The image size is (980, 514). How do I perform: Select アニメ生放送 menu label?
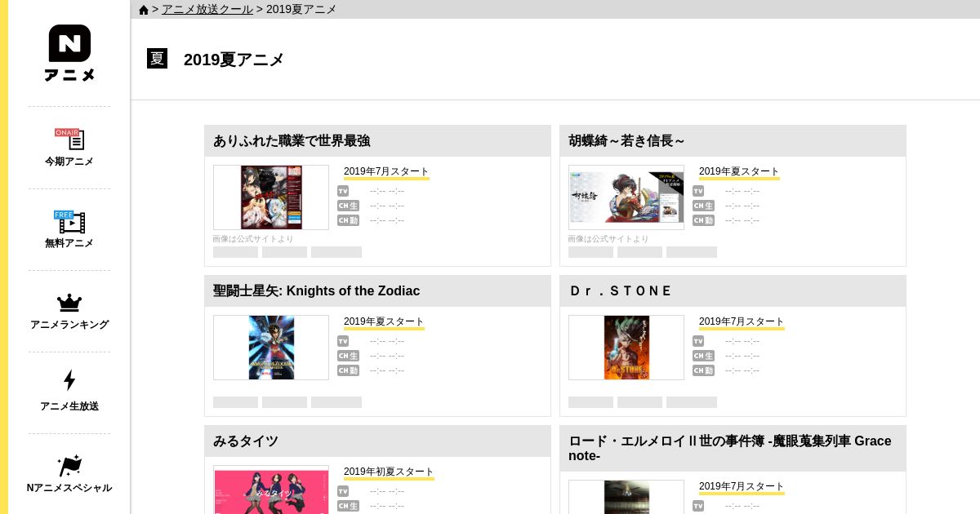69,406
